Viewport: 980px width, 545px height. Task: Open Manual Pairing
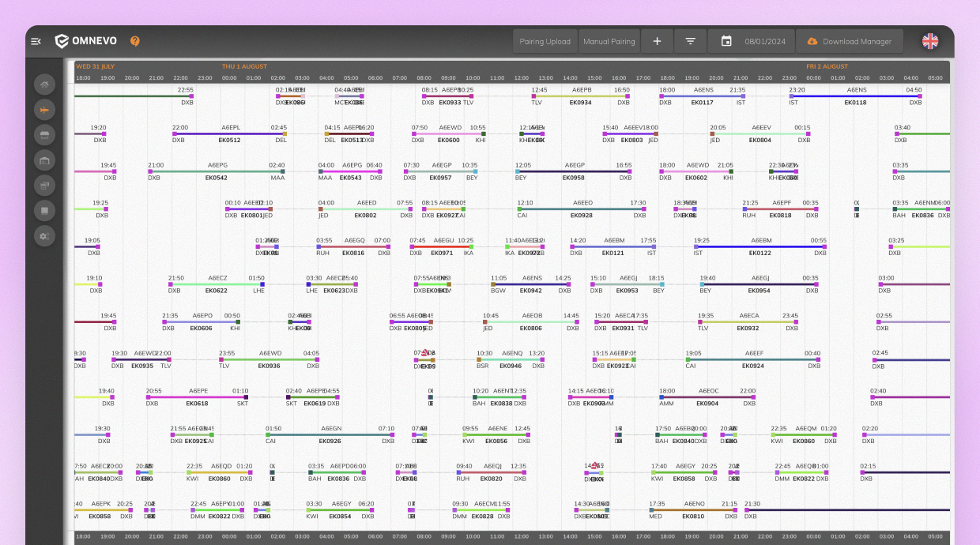(x=609, y=41)
